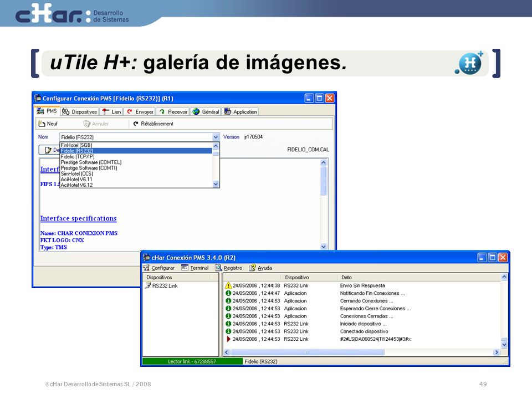Open the Application tab
This screenshot has width=532, height=399.
pos(240,111)
